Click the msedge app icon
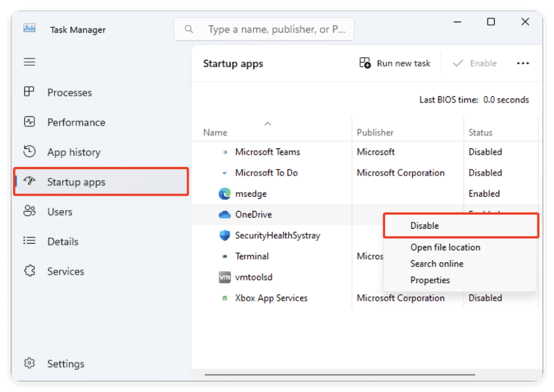Screen dimensions: 554x392 point(225,194)
